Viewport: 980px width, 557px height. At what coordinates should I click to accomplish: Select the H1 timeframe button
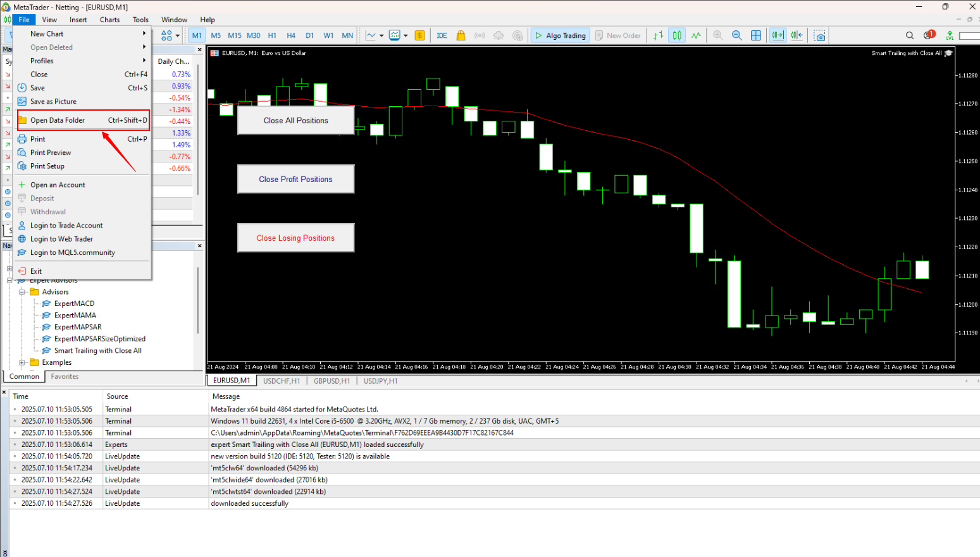[x=272, y=35]
